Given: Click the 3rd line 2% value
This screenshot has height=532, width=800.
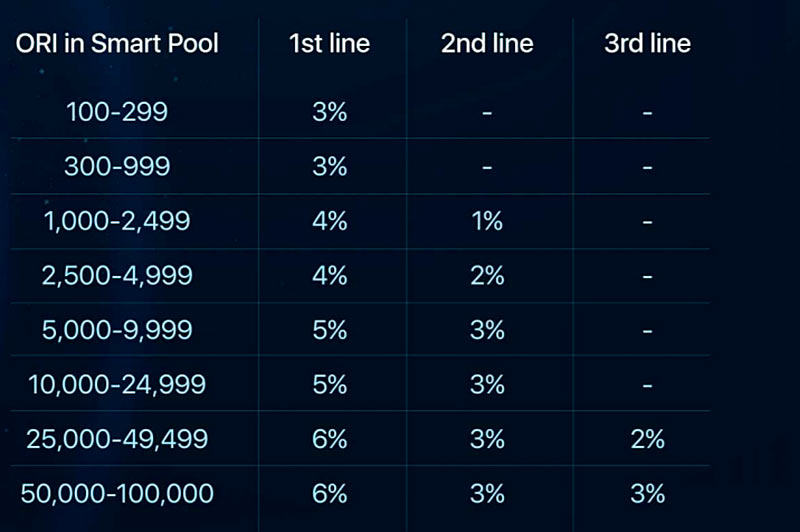Looking at the screenshot, I should [x=647, y=438].
